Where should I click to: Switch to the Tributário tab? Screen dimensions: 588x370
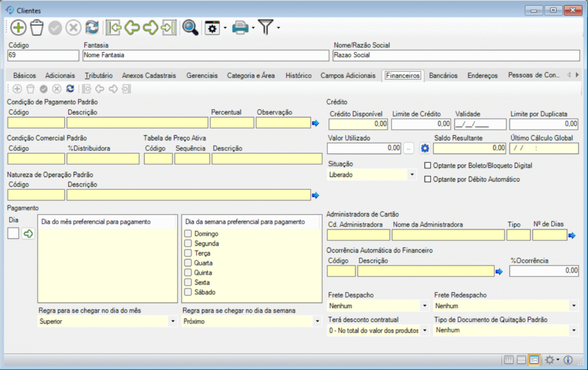point(98,76)
